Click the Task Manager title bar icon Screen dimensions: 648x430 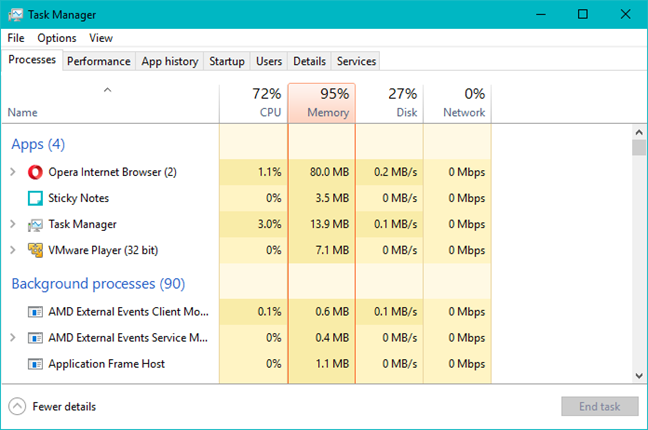[16, 15]
